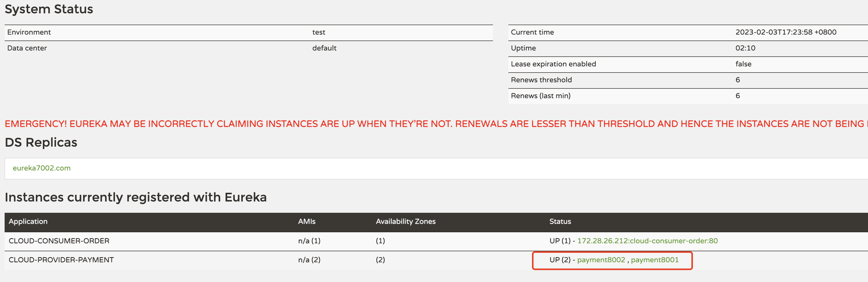Image resolution: width=868 pixels, height=282 pixels.
Task: Click the 172.28.26.212:cloud-consumer-order:80 instance link
Action: click(x=647, y=241)
